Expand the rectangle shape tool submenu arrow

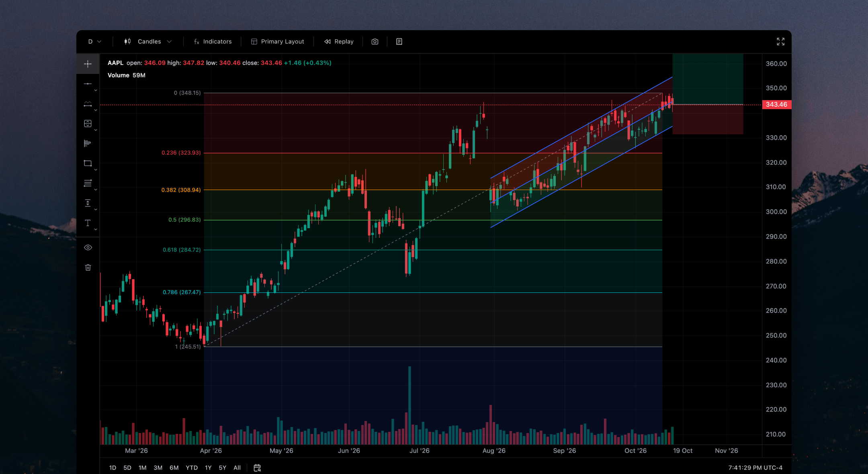point(96,170)
